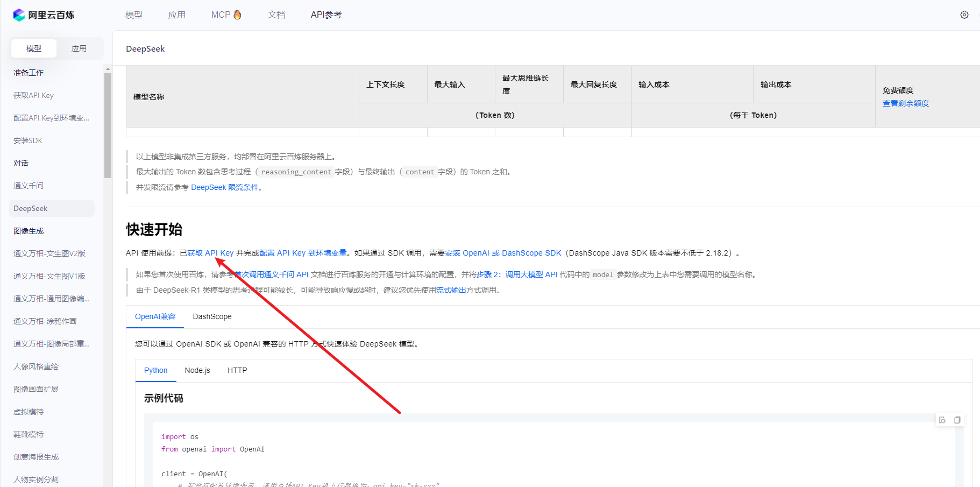Open 配置API Key到环境变... in the sidebar
This screenshot has height=487, width=980.
51,118
